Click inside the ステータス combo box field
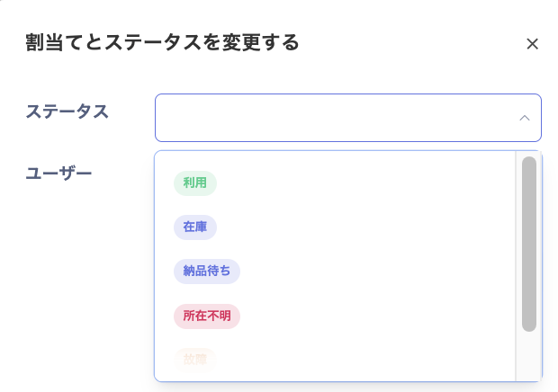558x392 pixels. click(x=333, y=118)
